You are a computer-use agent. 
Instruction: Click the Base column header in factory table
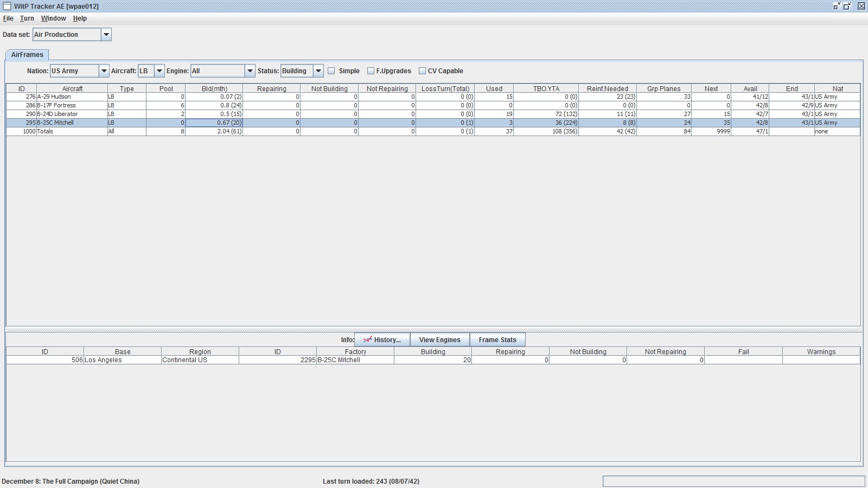click(x=123, y=351)
